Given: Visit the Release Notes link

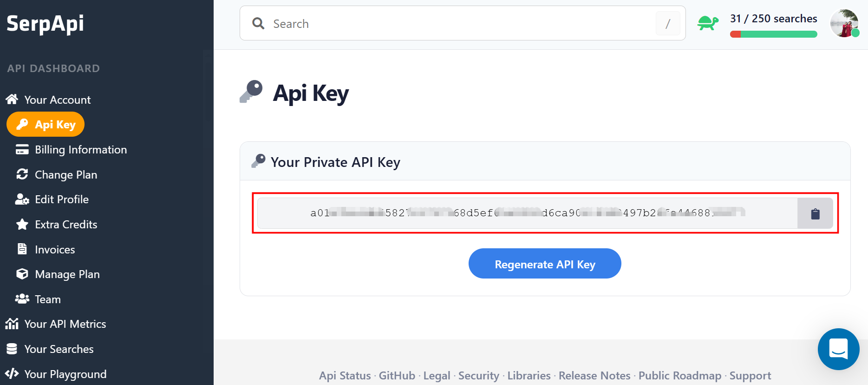Looking at the screenshot, I should [594, 376].
